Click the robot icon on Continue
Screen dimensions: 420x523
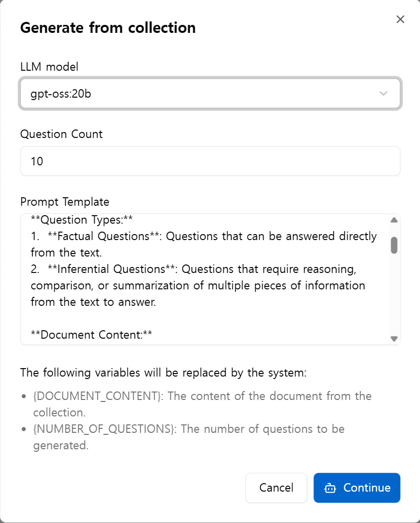[x=330, y=488]
